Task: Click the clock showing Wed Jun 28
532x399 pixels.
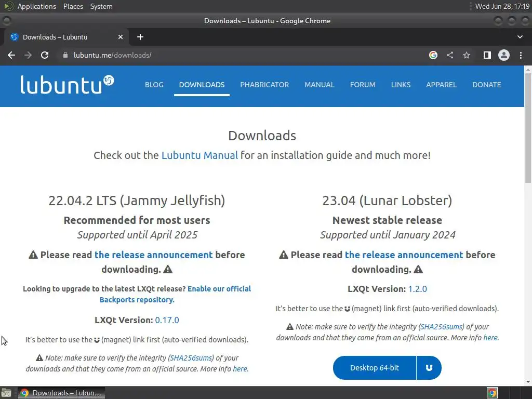Action: 502,6
